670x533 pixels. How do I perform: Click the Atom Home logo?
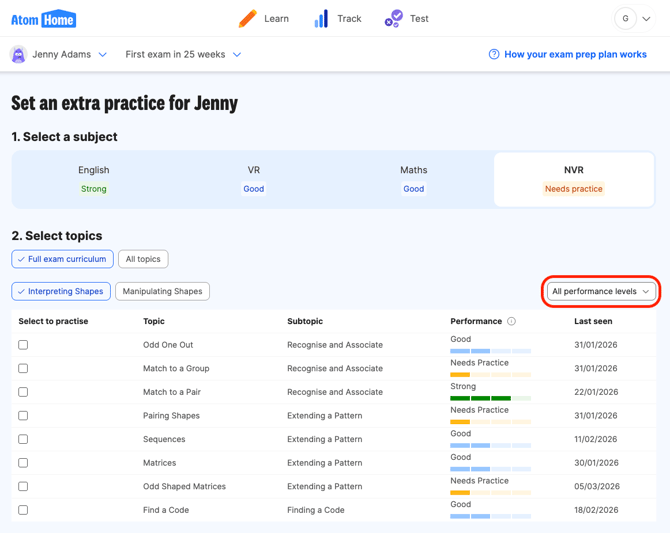(x=44, y=19)
